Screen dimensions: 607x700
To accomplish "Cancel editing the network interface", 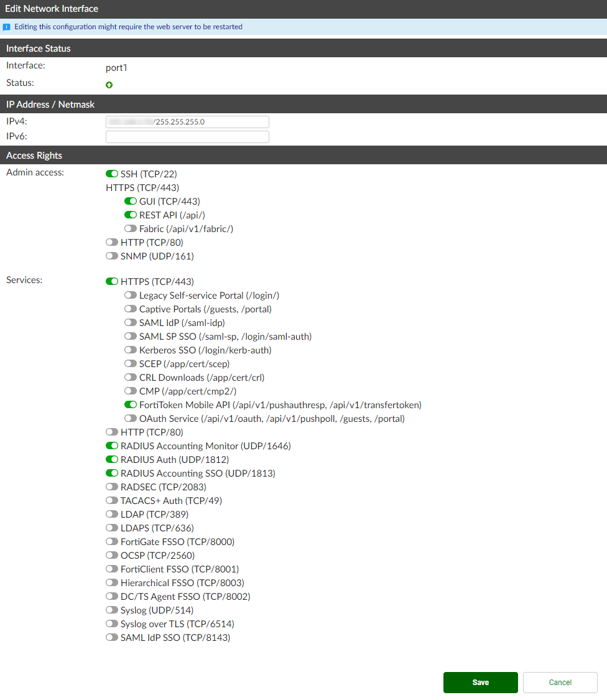I will [560, 682].
